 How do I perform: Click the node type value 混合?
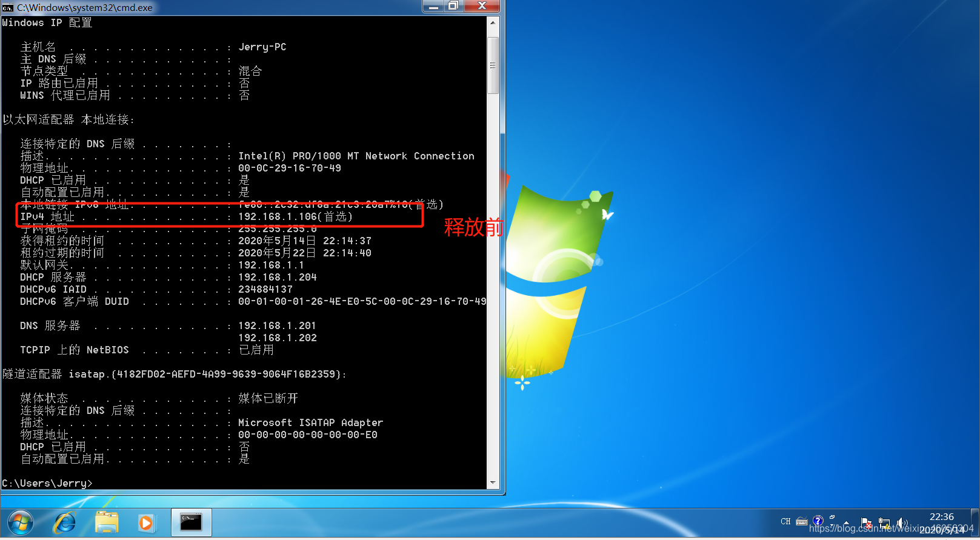tap(250, 71)
